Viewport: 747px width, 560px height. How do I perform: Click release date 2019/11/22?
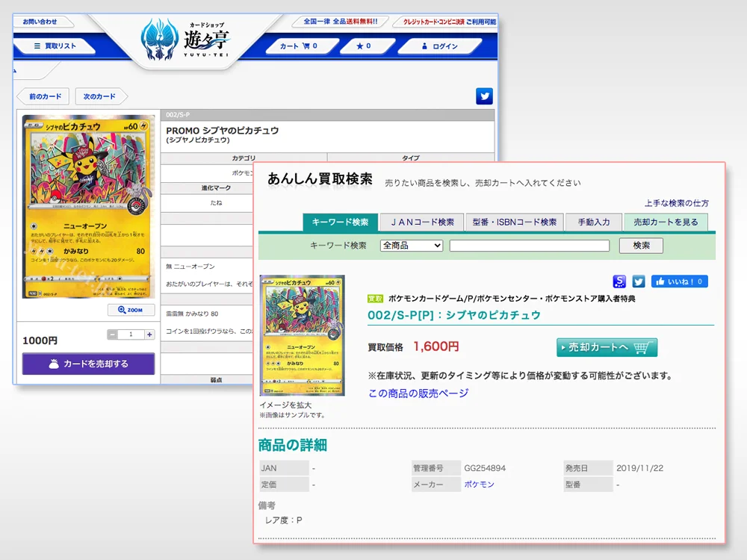pyautogui.click(x=640, y=468)
